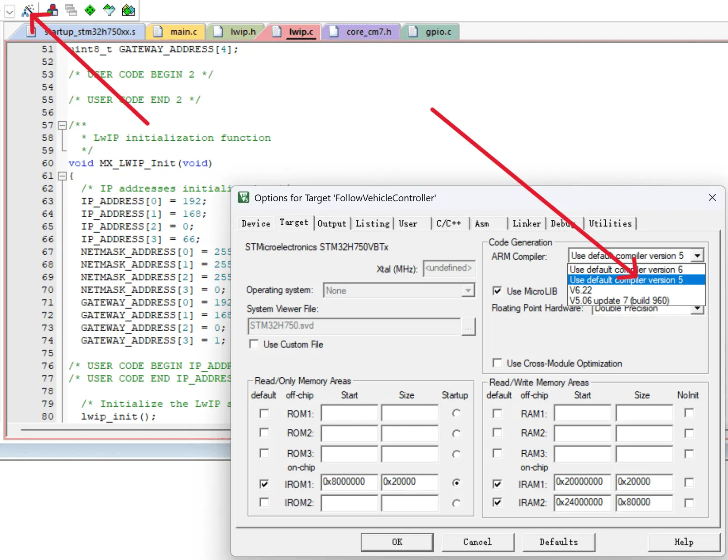Collapse the function body at line 61
Image resolution: width=728 pixels, height=560 pixels.
click(x=62, y=176)
